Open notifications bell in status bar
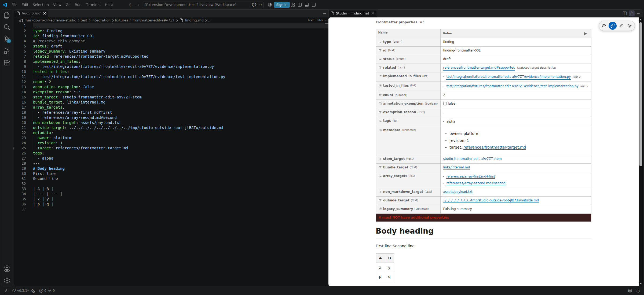644x295 pixels. coord(638,291)
